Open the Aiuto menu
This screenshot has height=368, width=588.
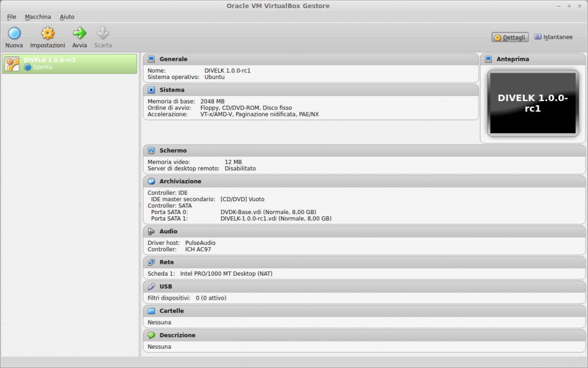[67, 17]
